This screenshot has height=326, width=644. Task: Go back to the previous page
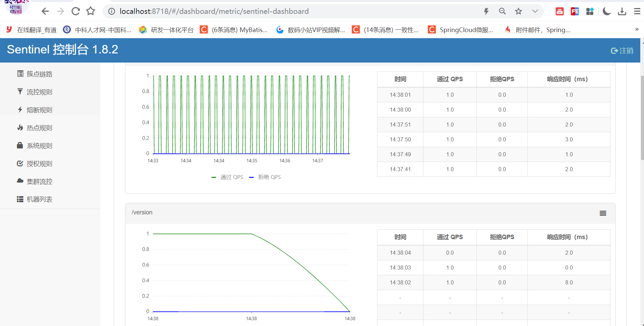[45, 11]
